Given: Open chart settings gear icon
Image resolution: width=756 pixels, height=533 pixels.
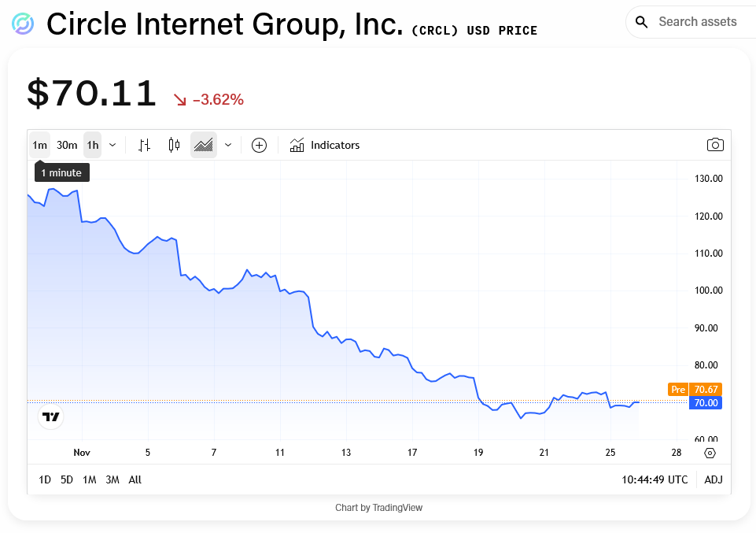Looking at the screenshot, I should (710, 453).
